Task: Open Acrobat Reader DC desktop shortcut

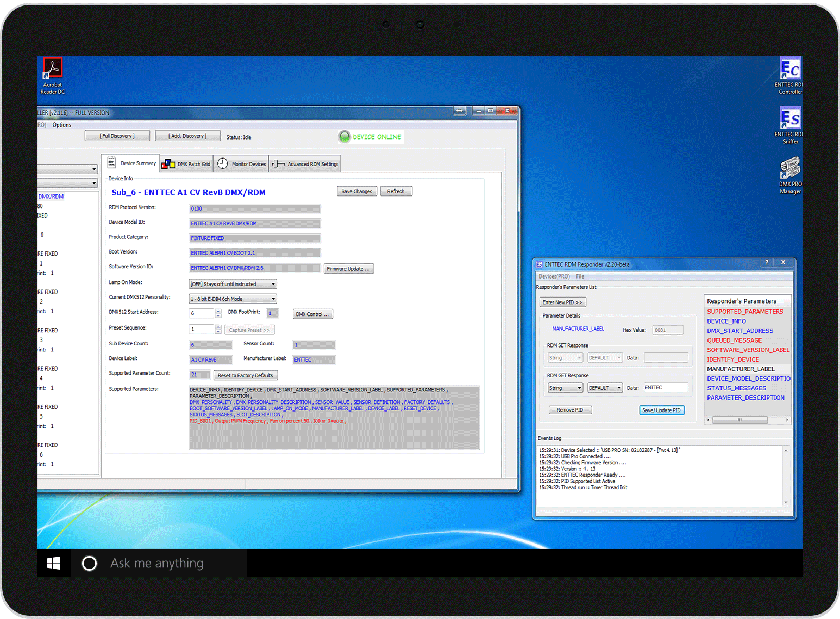Action: 53,76
